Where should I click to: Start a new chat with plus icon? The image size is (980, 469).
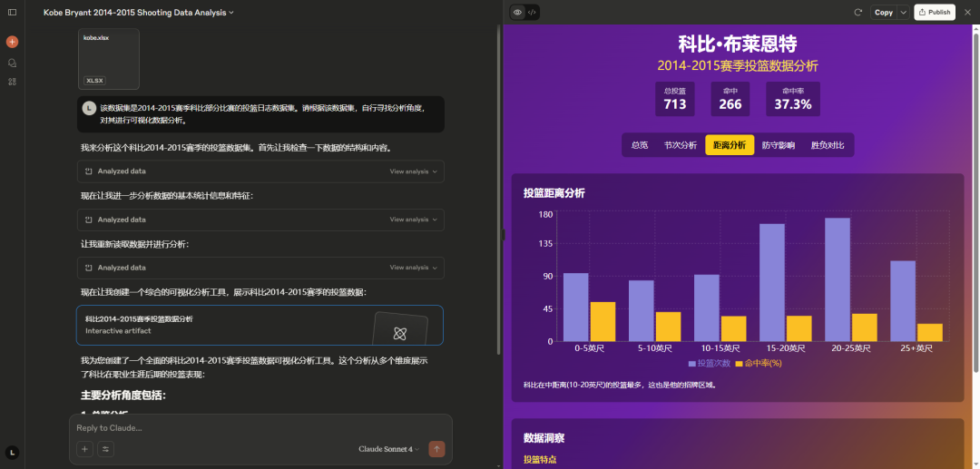(x=12, y=42)
